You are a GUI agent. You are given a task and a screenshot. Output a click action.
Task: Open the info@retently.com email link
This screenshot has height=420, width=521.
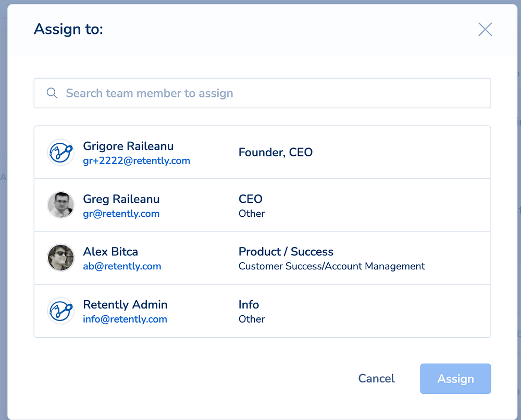pyautogui.click(x=125, y=319)
